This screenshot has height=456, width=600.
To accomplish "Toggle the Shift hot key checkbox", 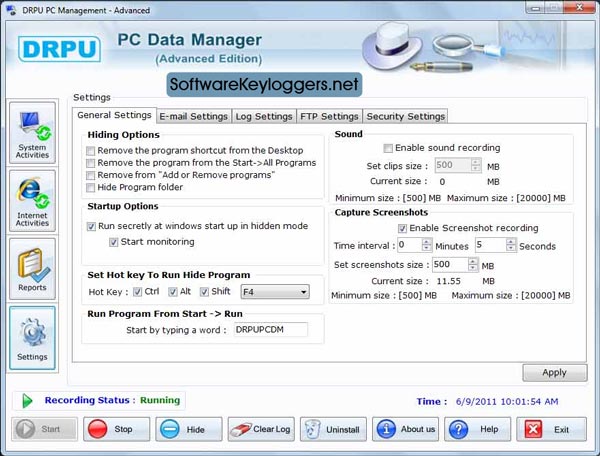I will 204,292.
